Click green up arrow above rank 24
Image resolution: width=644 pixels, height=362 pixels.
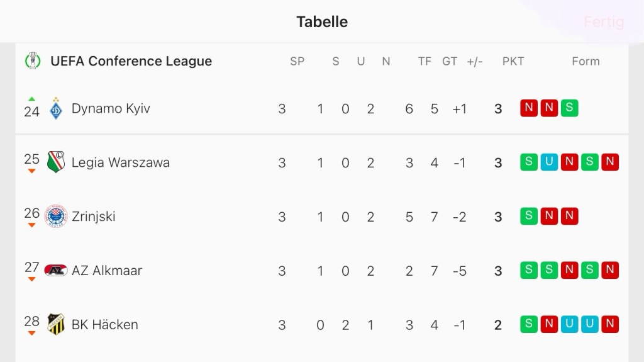(32, 99)
